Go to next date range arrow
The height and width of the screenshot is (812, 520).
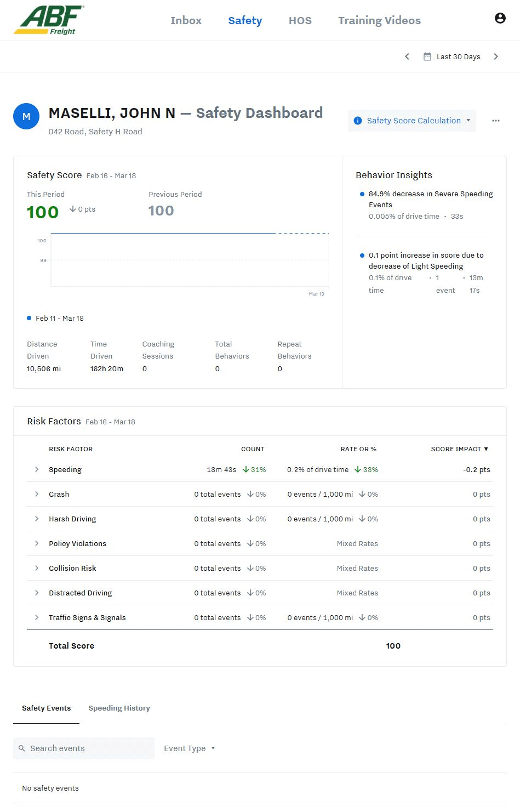(495, 56)
